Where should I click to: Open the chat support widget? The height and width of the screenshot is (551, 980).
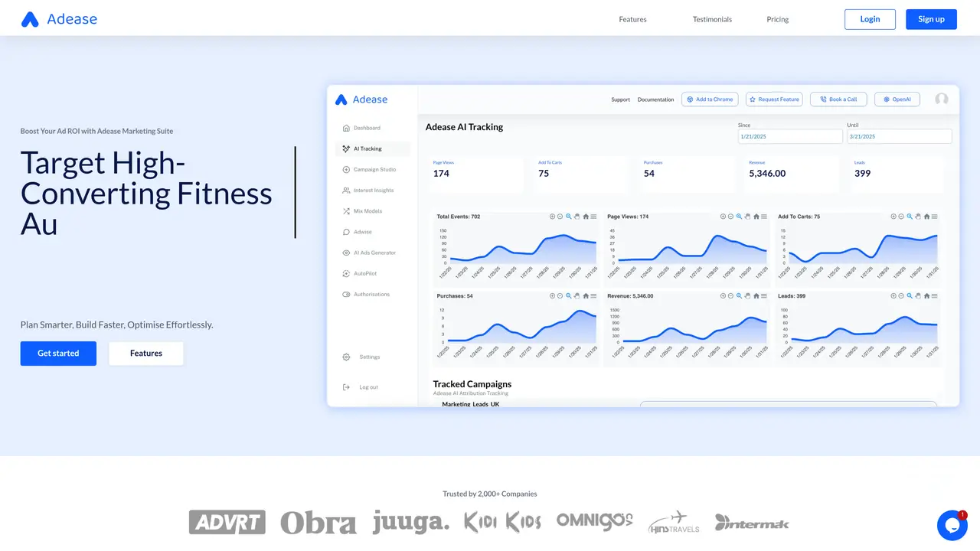coord(952,526)
